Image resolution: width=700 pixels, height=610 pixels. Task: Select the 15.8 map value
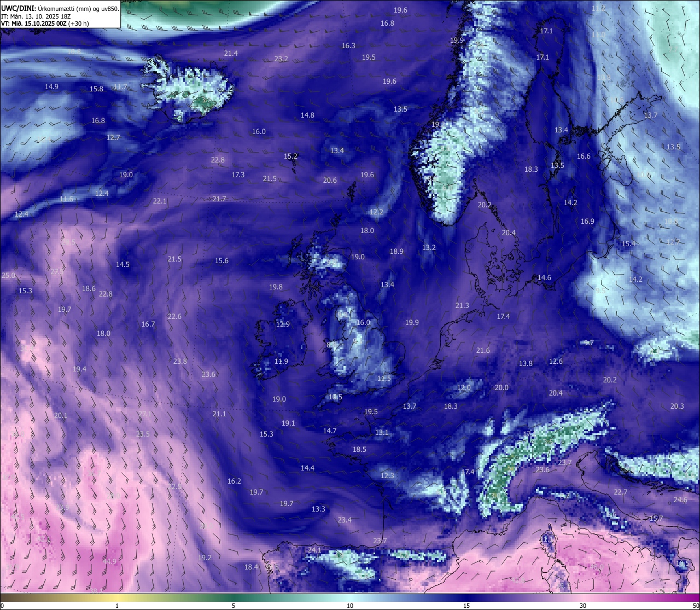point(96,89)
